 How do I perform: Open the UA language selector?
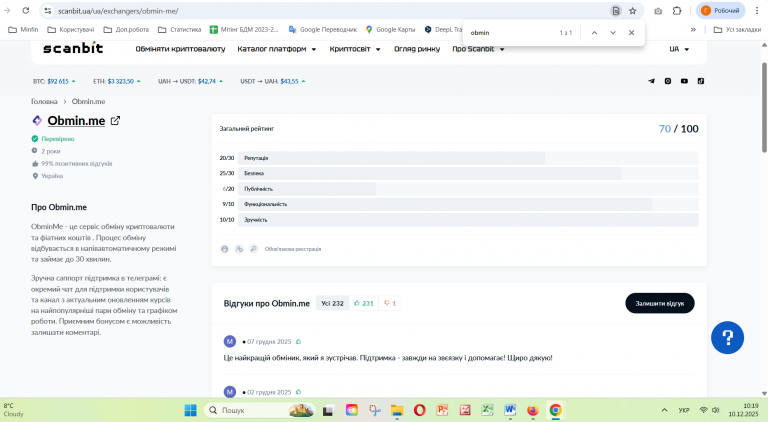coord(679,49)
